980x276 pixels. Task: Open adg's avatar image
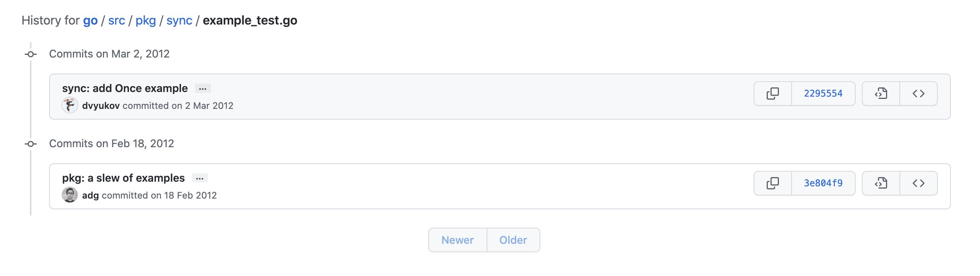70,195
